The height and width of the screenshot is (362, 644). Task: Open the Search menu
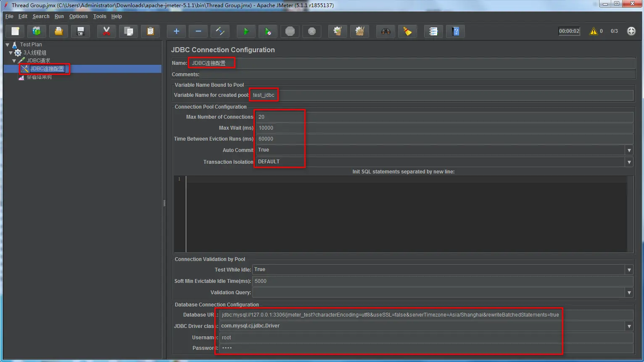click(41, 16)
